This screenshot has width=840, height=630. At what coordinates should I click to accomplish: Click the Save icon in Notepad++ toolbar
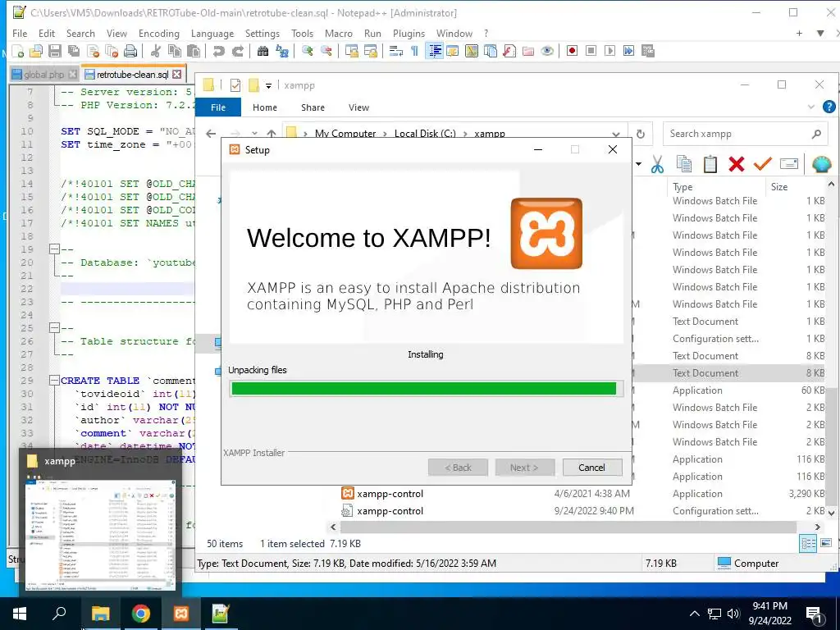pos(55,52)
